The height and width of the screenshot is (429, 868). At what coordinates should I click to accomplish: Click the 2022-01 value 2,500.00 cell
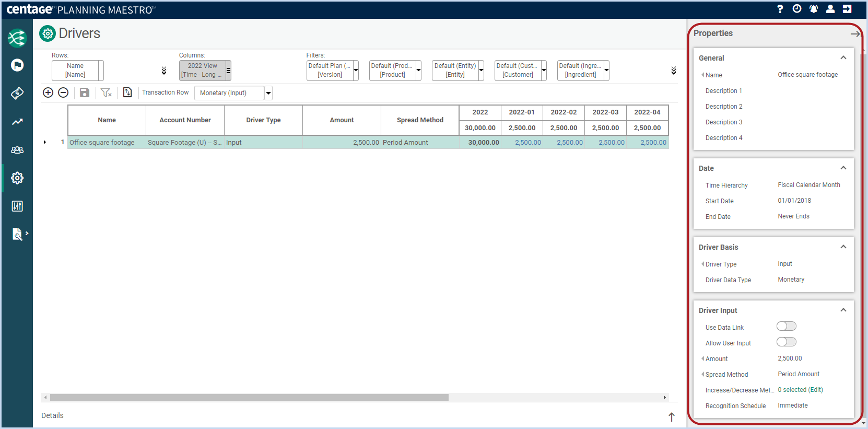tap(522, 142)
